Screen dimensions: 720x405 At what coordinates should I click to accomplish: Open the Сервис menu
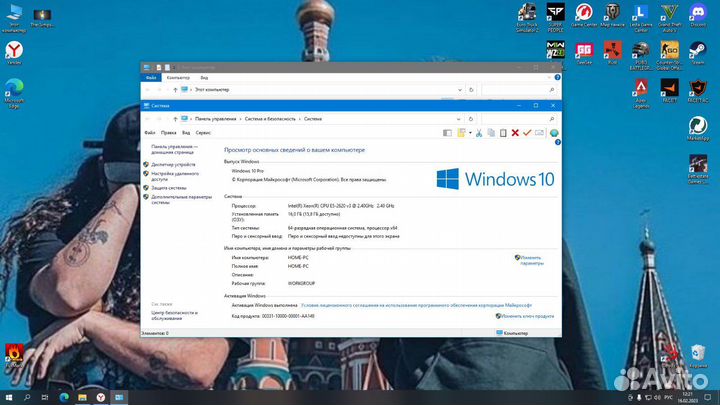tap(203, 133)
